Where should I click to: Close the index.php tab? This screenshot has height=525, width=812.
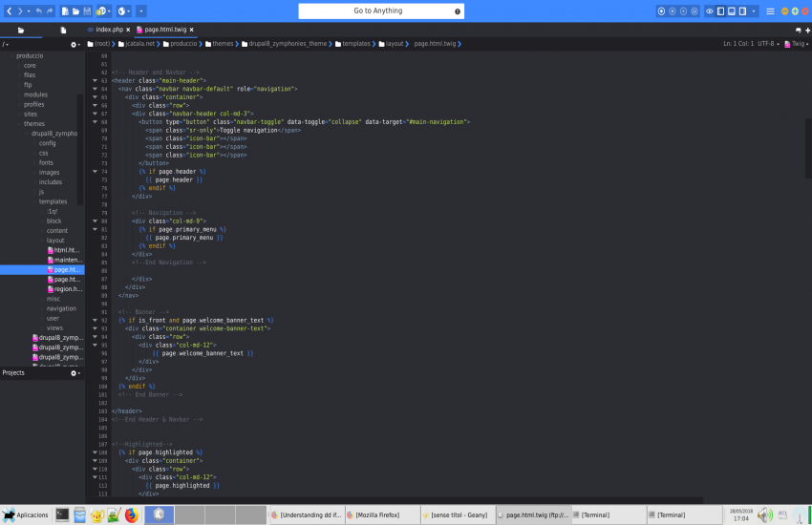[x=128, y=30]
